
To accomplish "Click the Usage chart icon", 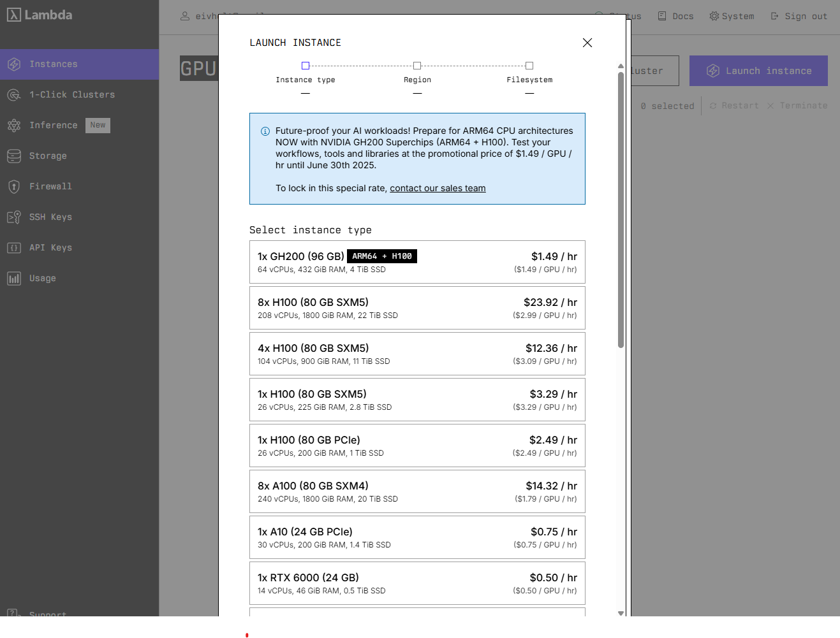I will pos(14,279).
